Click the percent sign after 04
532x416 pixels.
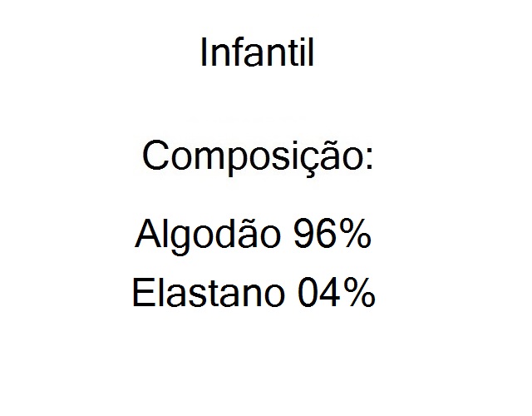click(358, 294)
